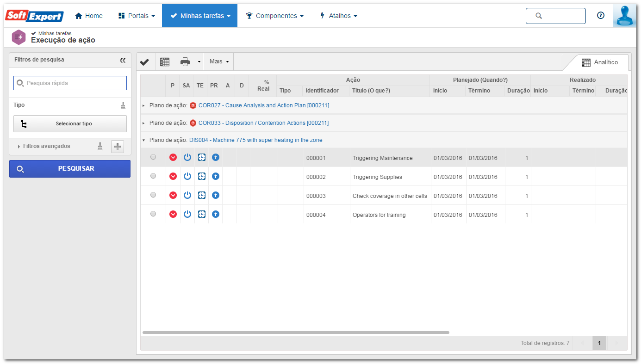The height and width of the screenshot is (364, 641).
Task: Collapse the DIS004 action plan group
Action: pyautogui.click(x=143, y=140)
